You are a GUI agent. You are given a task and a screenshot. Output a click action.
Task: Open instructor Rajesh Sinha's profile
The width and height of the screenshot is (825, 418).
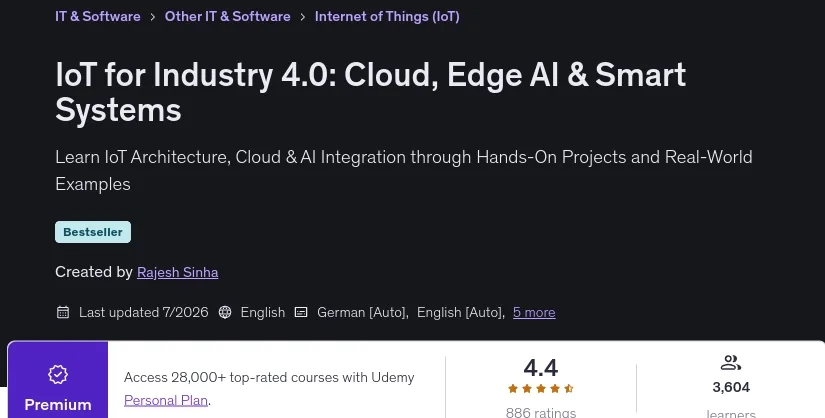pyautogui.click(x=177, y=272)
